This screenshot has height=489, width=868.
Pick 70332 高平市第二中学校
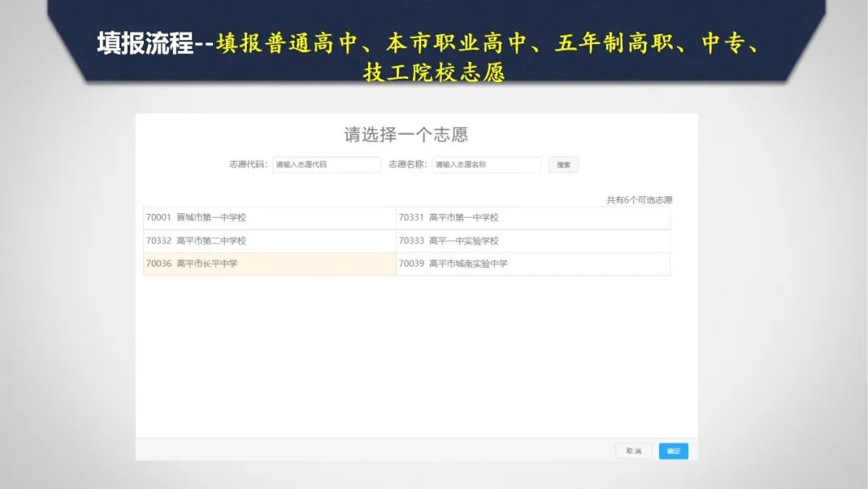(x=269, y=241)
